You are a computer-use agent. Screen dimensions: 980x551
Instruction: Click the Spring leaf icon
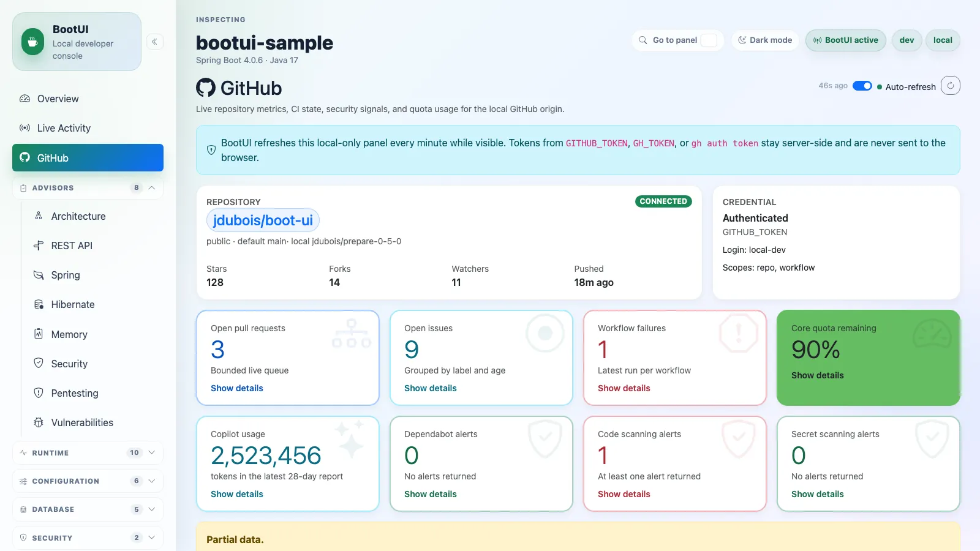coord(39,275)
